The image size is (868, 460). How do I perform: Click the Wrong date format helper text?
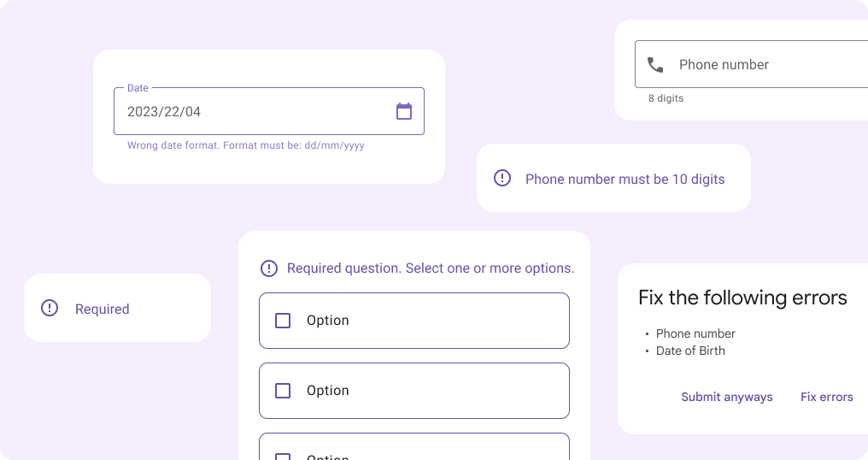pos(246,145)
